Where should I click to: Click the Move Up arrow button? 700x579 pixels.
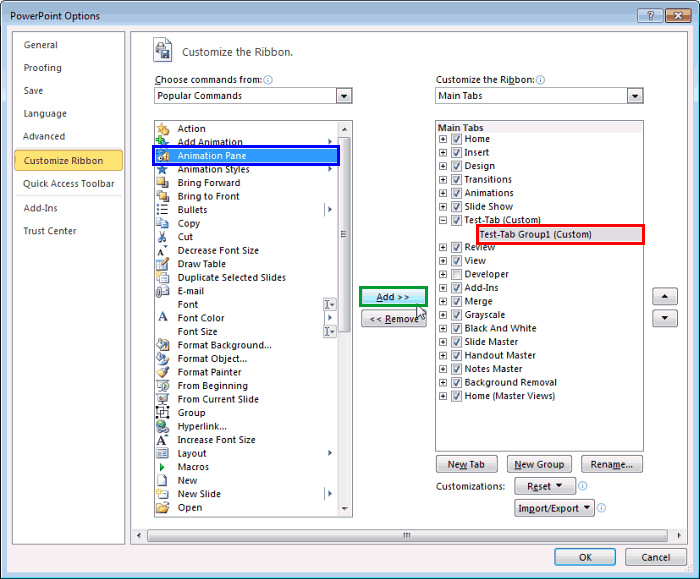664,297
